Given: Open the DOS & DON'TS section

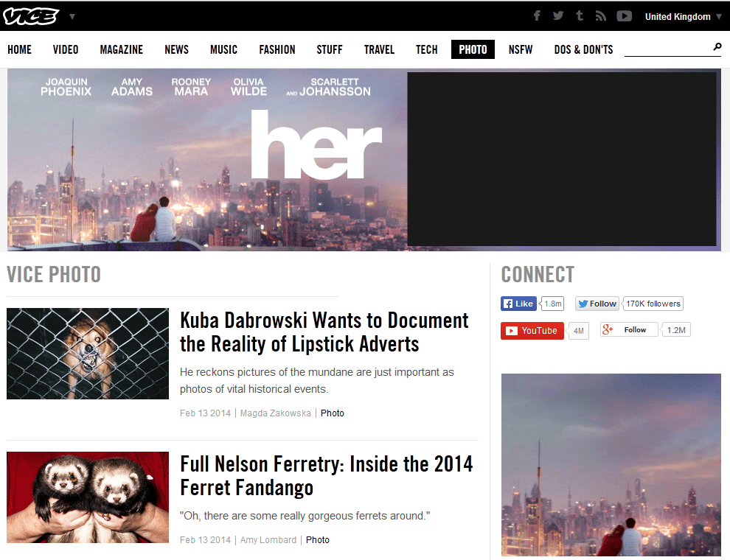Looking at the screenshot, I should [x=583, y=50].
